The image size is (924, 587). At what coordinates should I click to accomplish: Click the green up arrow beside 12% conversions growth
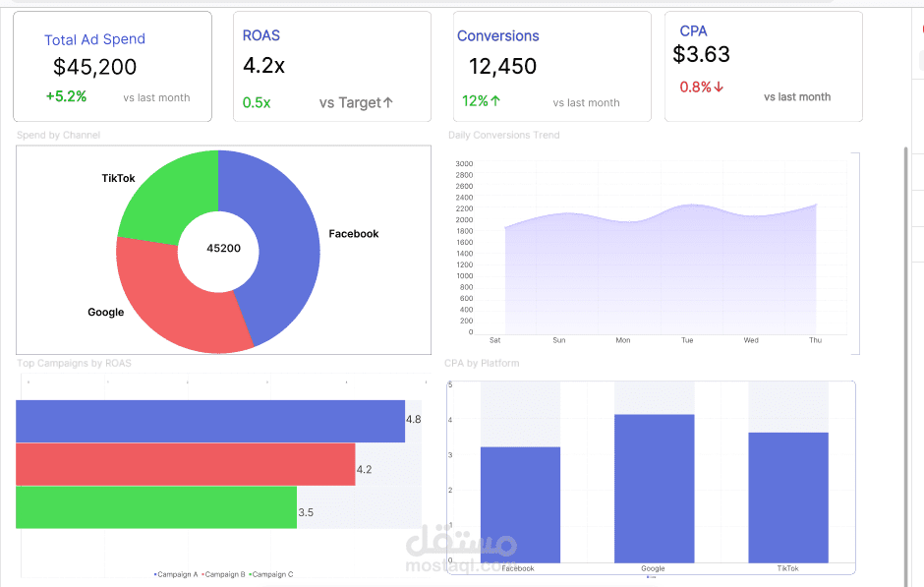pyautogui.click(x=496, y=100)
